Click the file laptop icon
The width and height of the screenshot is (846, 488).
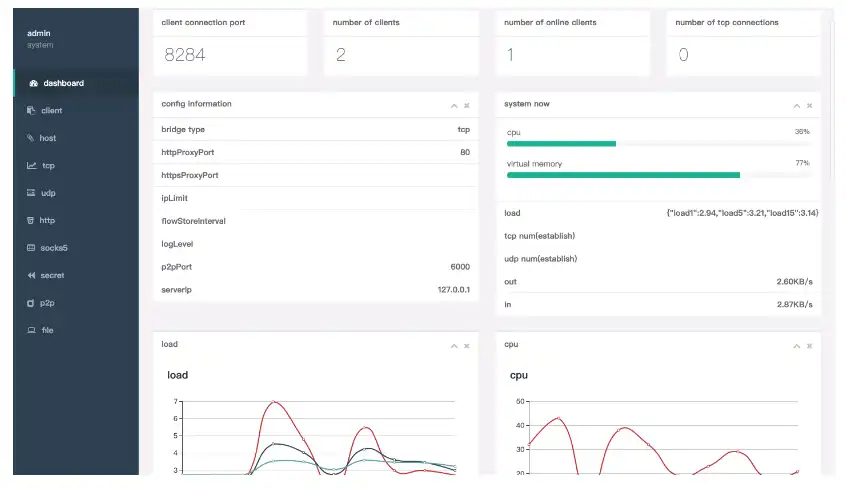coord(31,330)
